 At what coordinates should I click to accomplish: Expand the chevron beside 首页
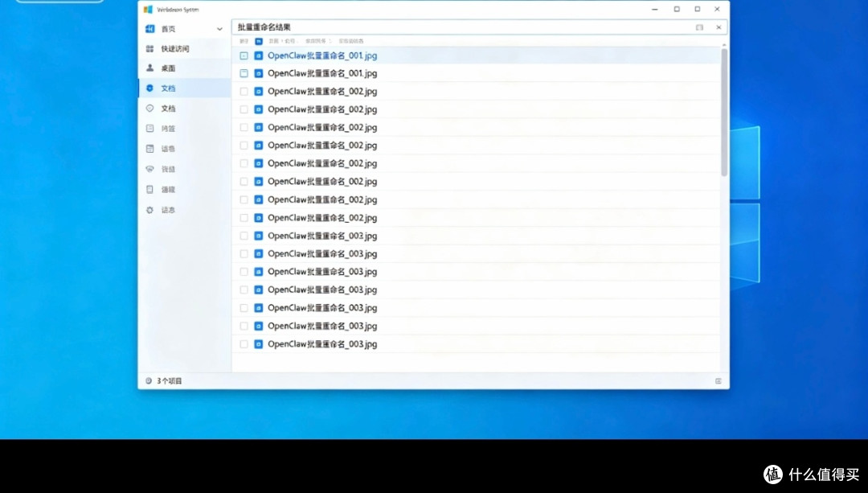219,29
